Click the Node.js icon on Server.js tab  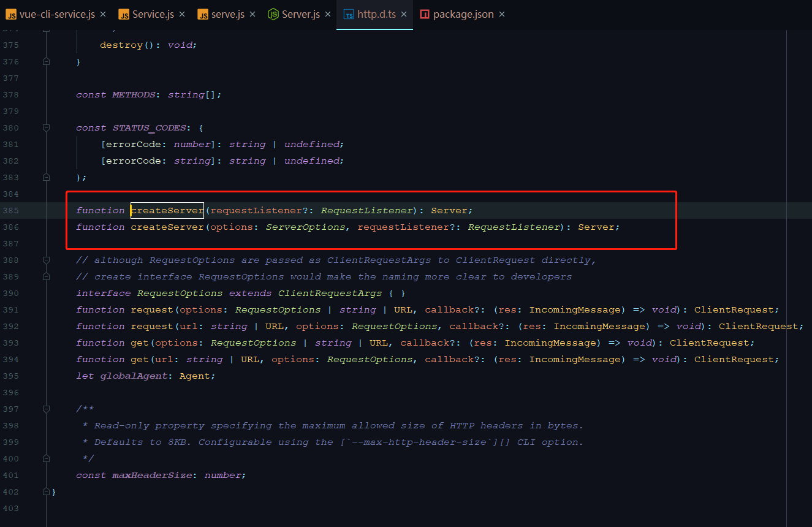273,13
